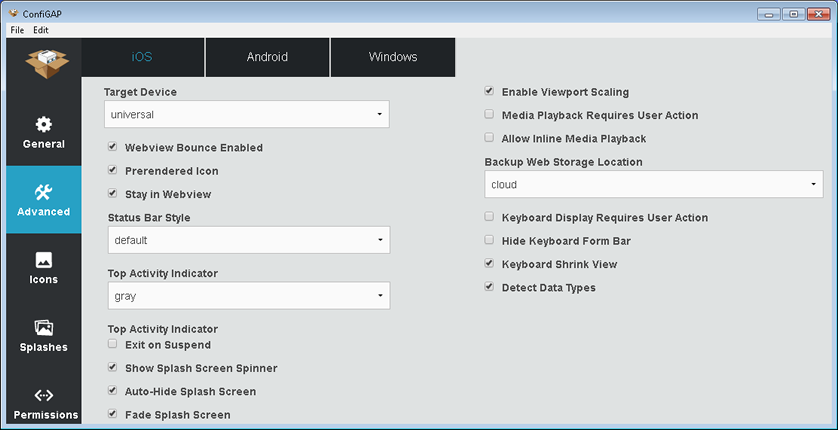
Task: Switch to the Windows tab
Action: tap(393, 57)
